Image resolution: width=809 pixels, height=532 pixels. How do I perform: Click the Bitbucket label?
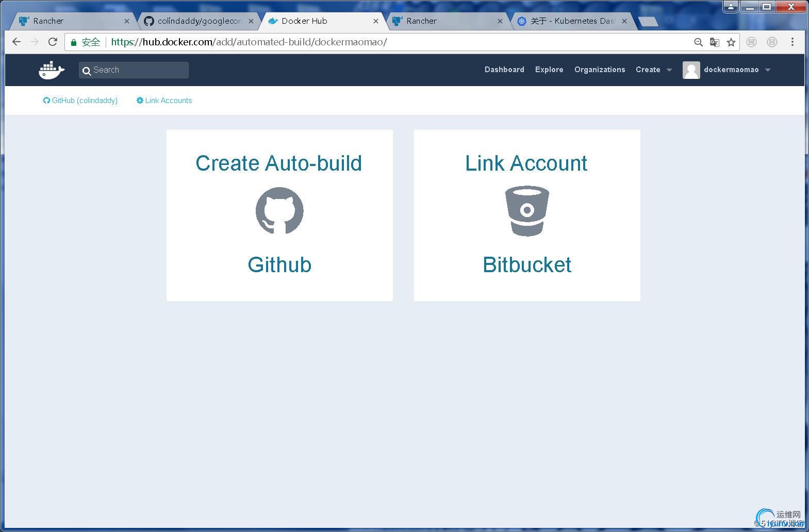click(527, 264)
